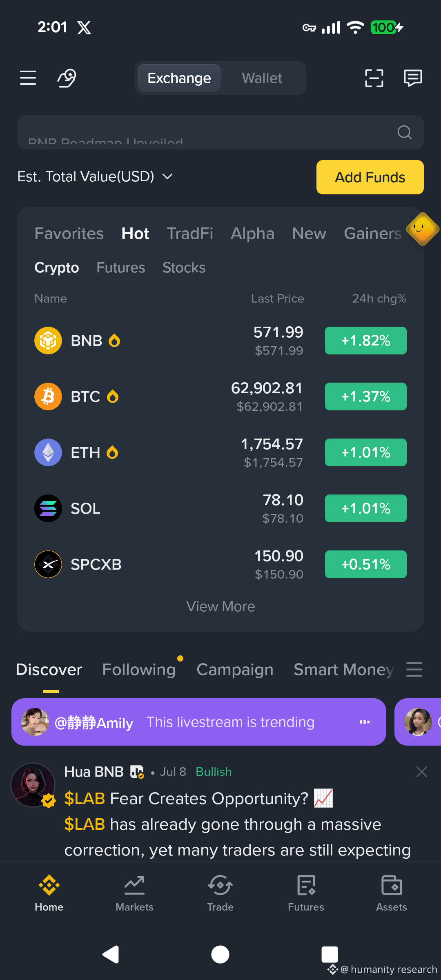Tap the yellow smiley diamond mascot

[423, 229]
